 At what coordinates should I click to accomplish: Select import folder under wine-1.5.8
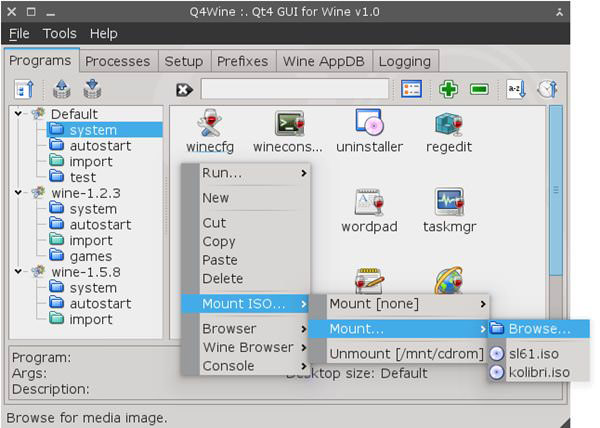(x=81, y=319)
